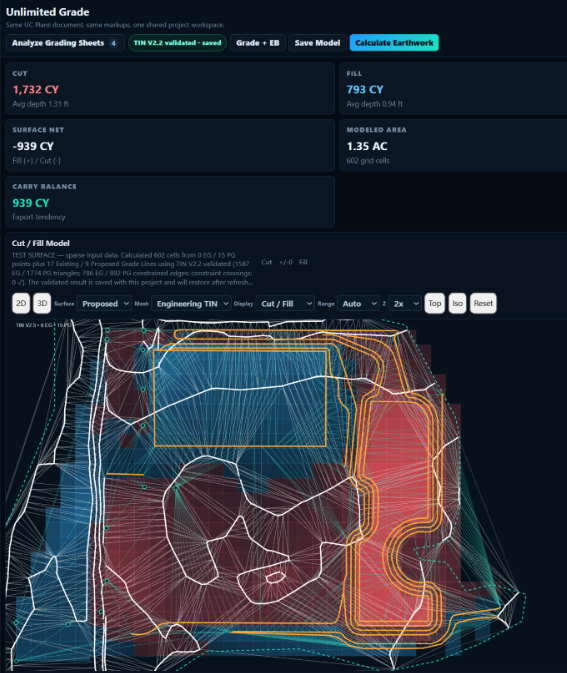Select the fill value 793 CY
Image resolution: width=567 pixels, height=673 pixels.
[365, 90]
